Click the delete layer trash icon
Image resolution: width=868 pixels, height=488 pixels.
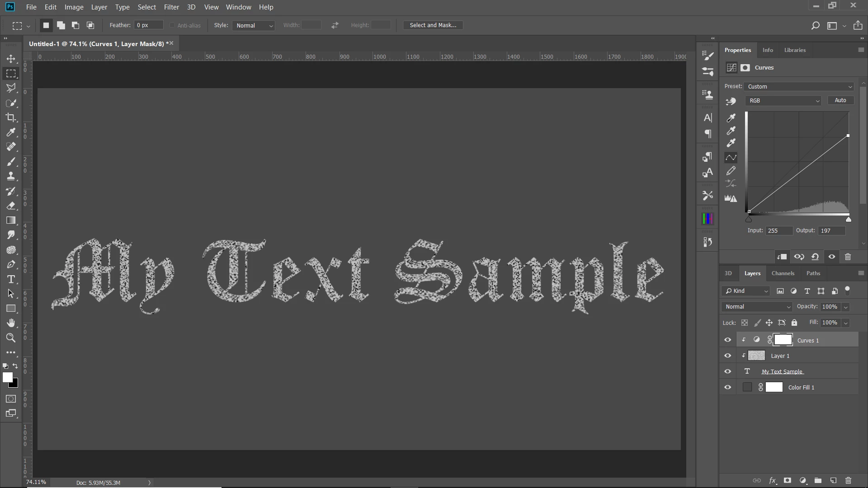(848, 480)
